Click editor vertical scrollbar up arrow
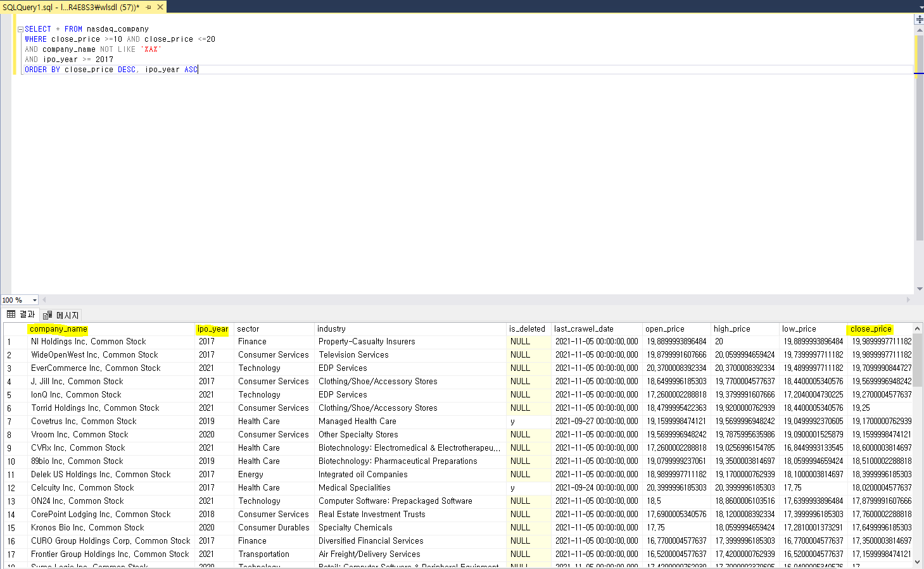 tap(920, 31)
